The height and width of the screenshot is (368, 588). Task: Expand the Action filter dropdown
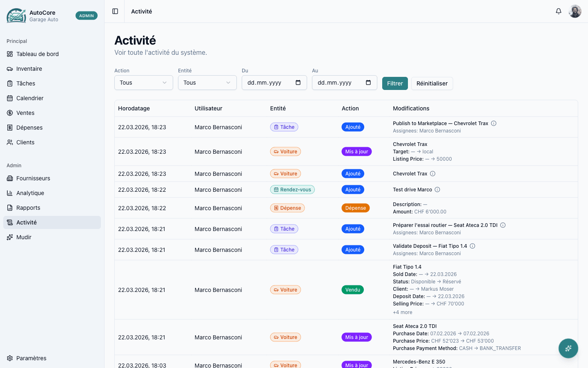pos(143,83)
